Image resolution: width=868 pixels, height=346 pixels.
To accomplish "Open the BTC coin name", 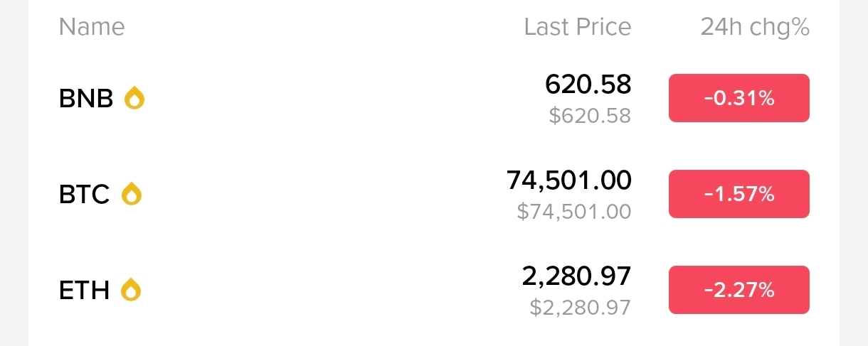I will coord(84,195).
